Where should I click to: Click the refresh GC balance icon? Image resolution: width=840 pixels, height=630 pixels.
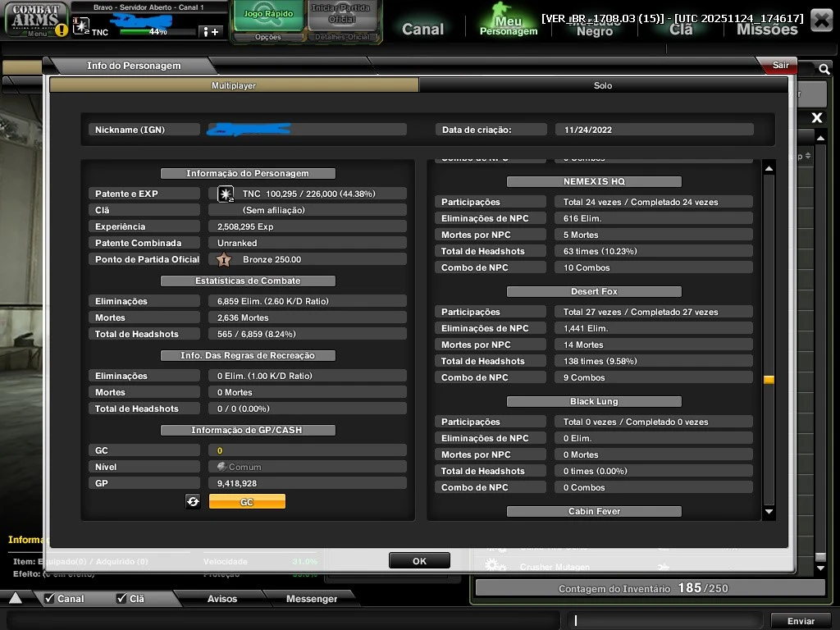(193, 501)
